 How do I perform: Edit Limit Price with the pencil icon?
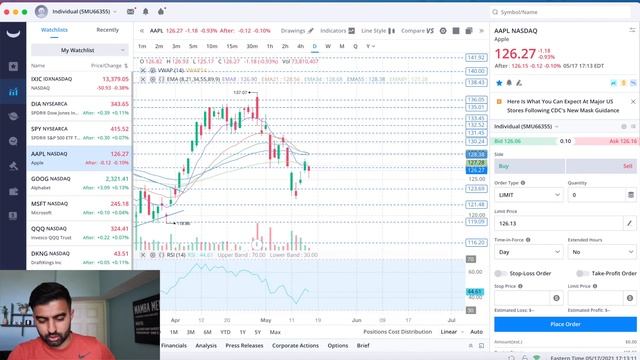click(629, 223)
